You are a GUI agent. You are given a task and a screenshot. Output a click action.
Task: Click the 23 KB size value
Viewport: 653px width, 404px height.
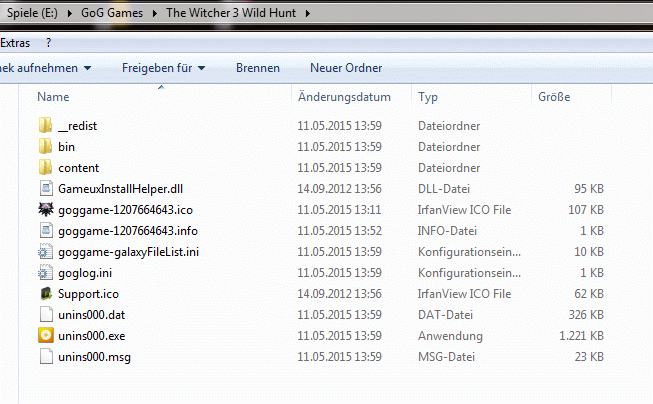(589, 357)
